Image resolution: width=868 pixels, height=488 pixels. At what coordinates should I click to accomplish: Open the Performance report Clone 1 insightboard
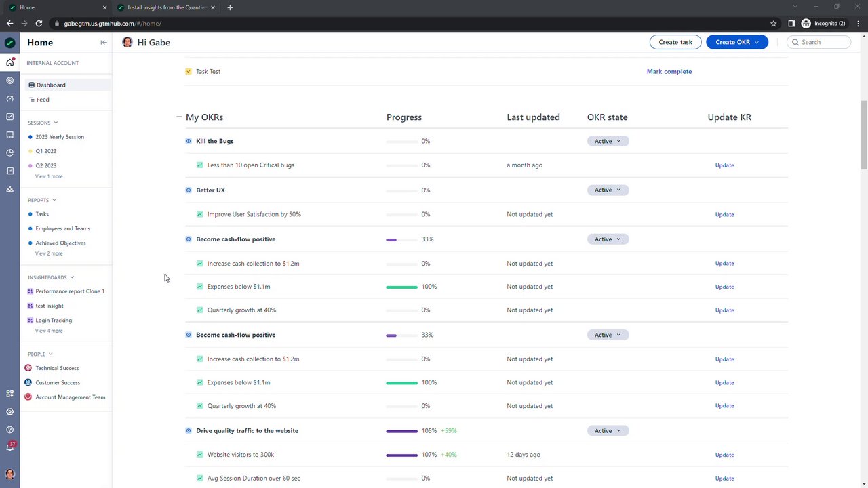pyautogui.click(x=70, y=291)
